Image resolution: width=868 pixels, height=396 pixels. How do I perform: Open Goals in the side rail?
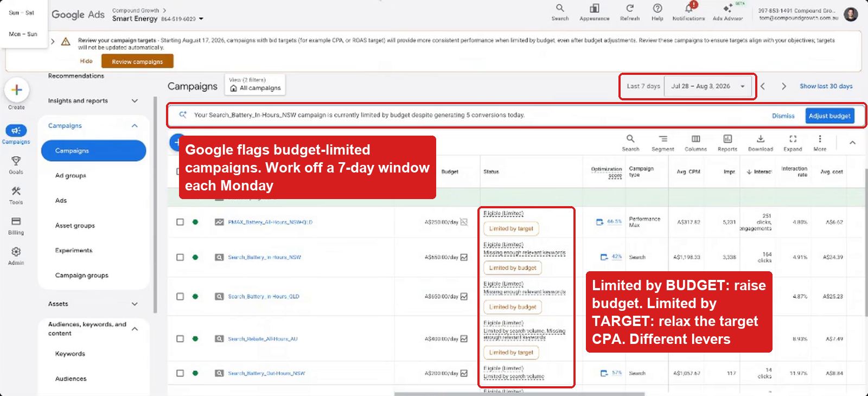[16, 165]
